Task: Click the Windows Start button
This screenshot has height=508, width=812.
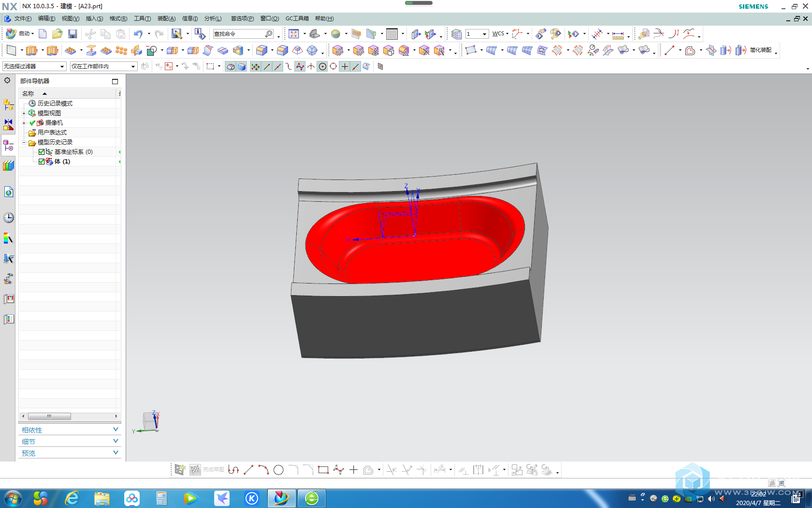Action: (13, 498)
